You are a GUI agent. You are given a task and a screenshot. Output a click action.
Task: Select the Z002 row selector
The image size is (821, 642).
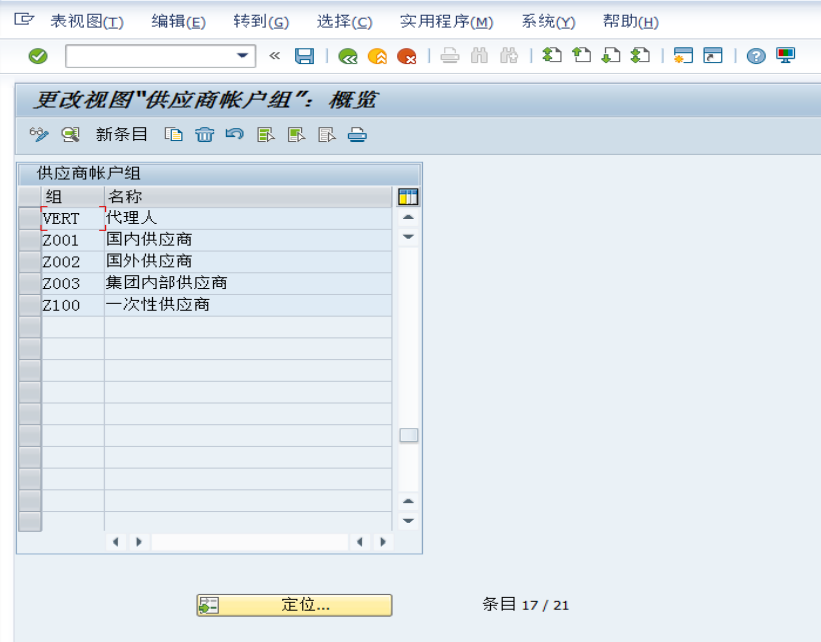pos(30,262)
